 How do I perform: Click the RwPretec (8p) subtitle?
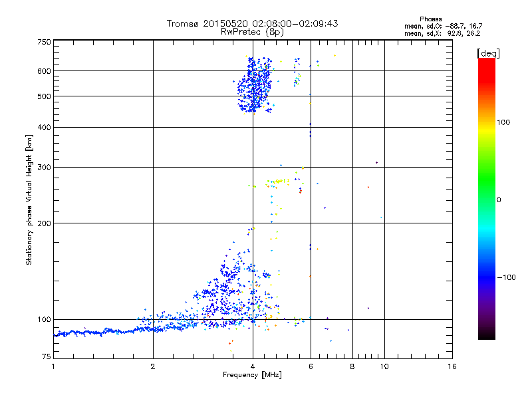(x=252, y=31)
